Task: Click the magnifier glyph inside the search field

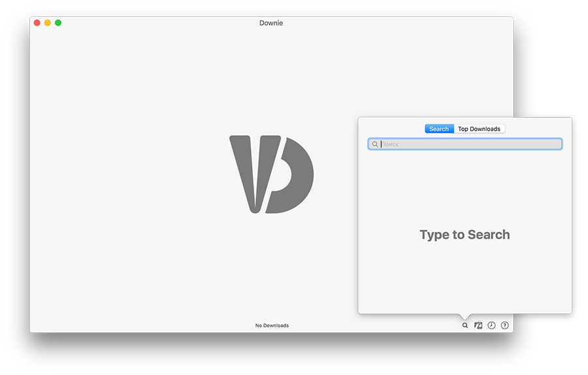Action: (x=375, y=144)
